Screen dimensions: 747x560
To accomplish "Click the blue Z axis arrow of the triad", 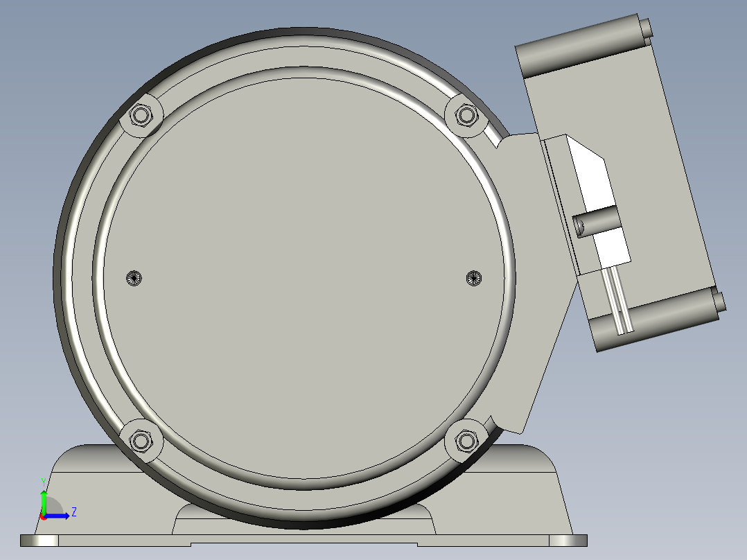I will (58, 516).
